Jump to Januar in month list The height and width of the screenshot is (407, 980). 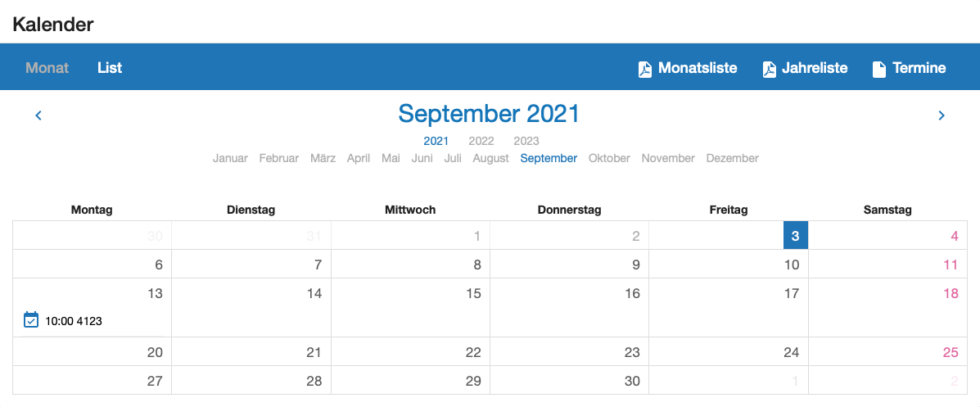(x=230, y=158)
